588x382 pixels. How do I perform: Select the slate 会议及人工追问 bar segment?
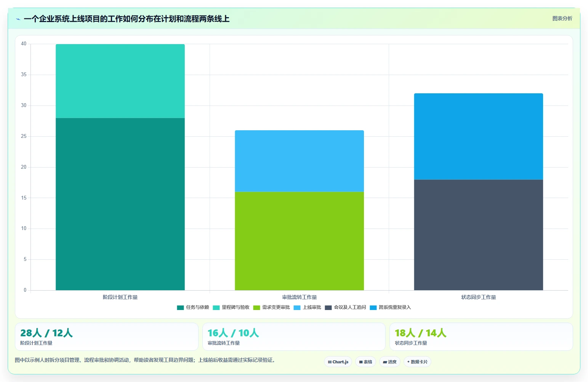tap(478, 235)
